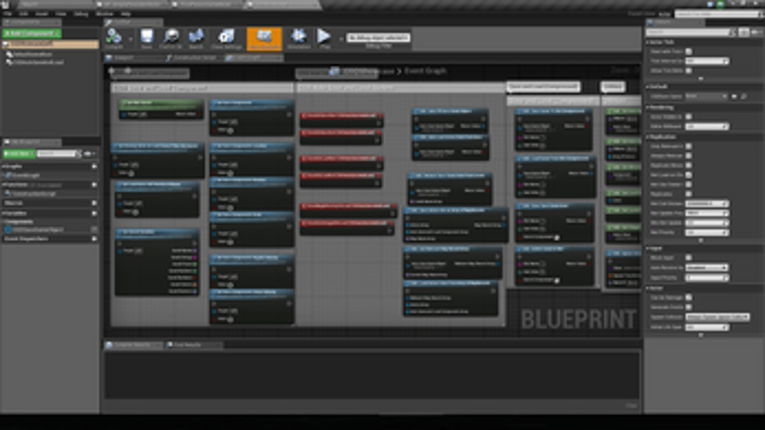Toggle Replicate Movement checkbox
This screenshot has width=765, height=430.
(x=688, y=165)
